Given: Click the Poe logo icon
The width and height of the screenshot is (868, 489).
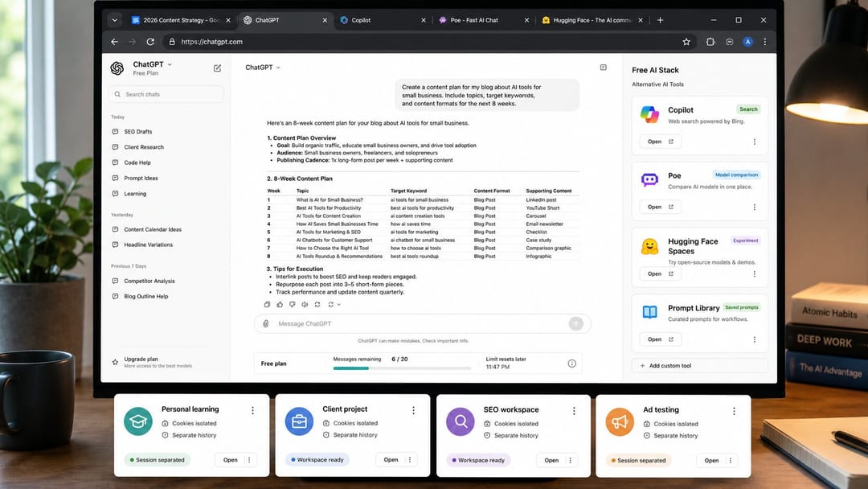Looking at the screenshot, I should [649, 179].
